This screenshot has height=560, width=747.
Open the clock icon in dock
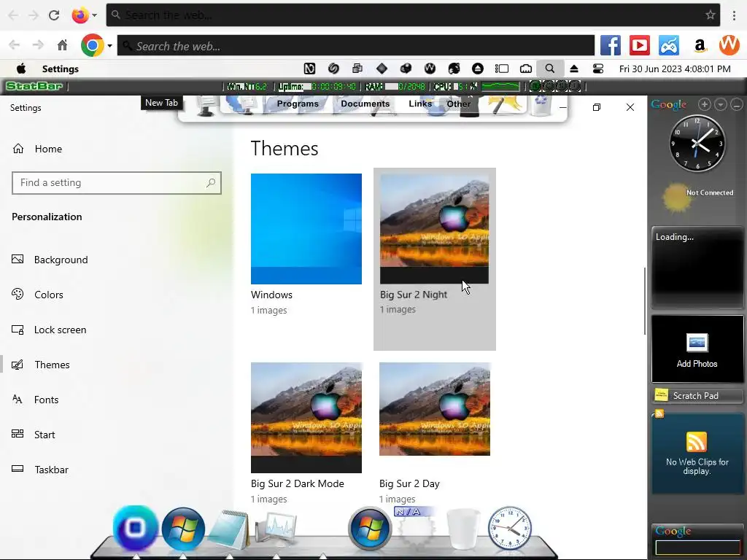point(510,529)
